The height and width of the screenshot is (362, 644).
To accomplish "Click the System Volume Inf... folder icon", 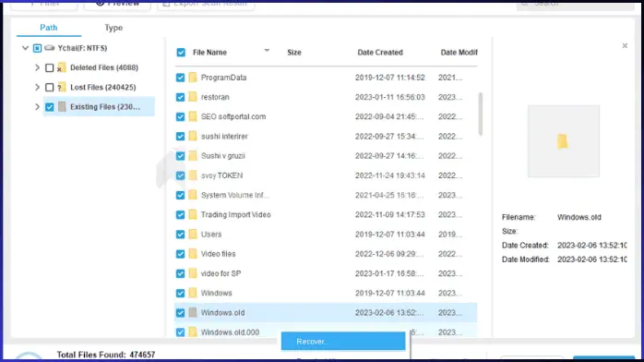I will point(193,195).
